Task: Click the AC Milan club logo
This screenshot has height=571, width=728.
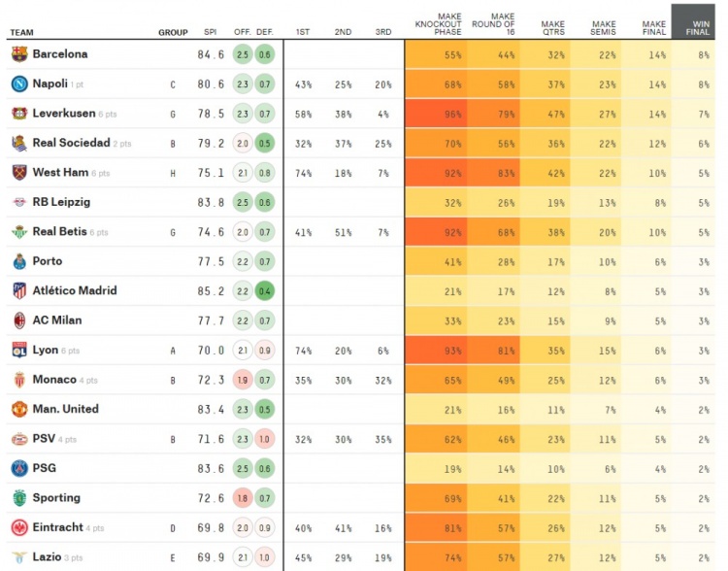Action: 19,320
